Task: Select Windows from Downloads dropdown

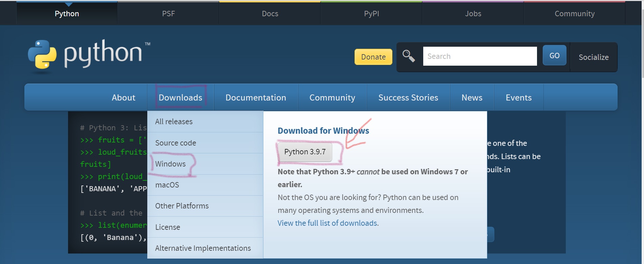Action: pos(205,164)
